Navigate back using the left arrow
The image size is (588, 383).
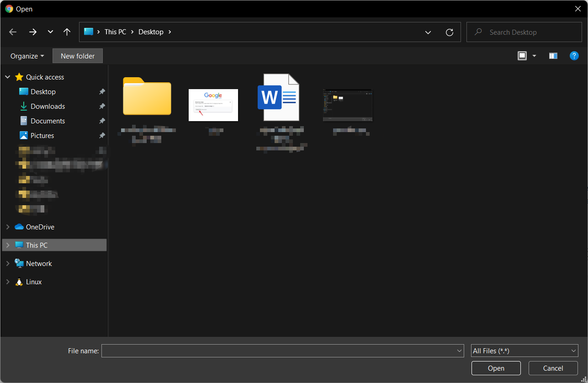click(12, 32)
